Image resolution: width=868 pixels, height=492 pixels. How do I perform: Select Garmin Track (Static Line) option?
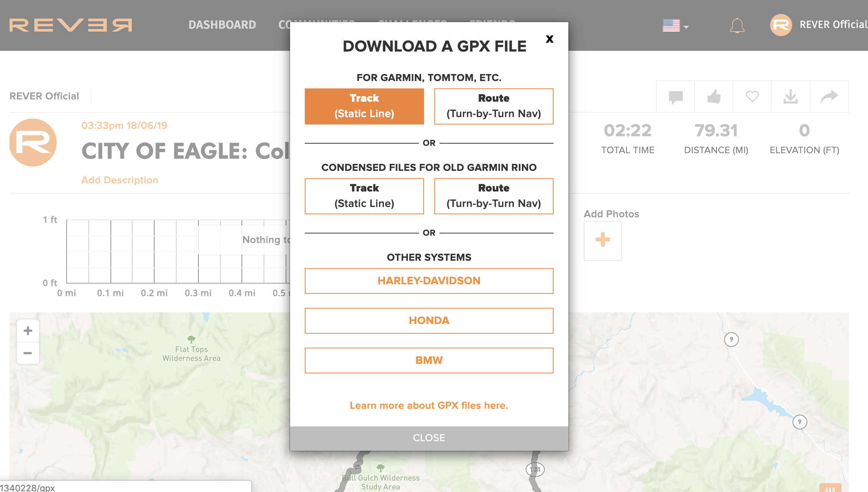point(364,106)
